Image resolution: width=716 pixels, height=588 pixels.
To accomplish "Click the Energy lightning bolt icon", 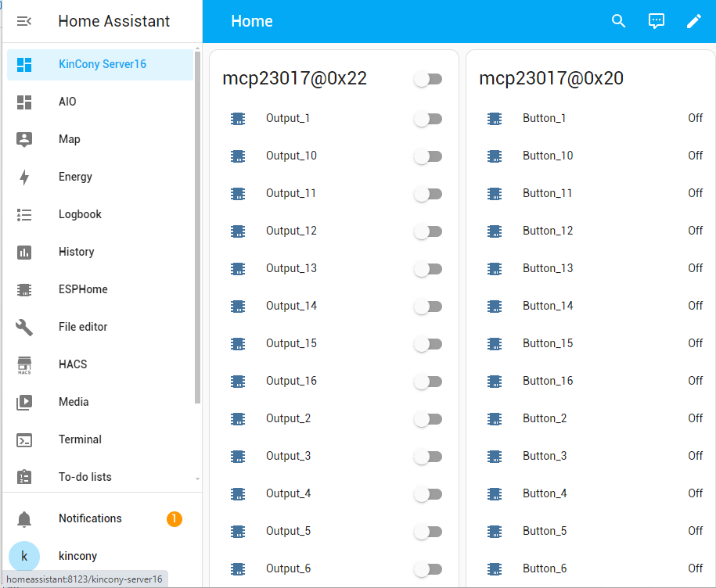I will [24, 177].
